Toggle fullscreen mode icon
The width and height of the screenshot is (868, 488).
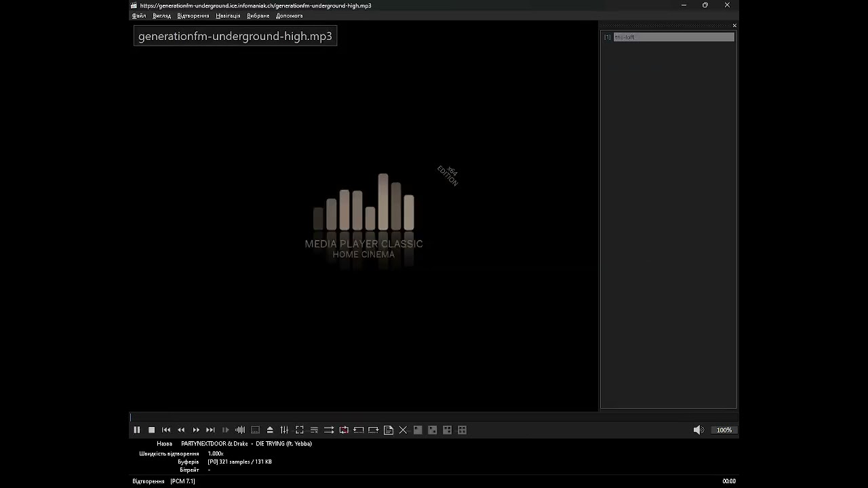(x=299, y=430)
